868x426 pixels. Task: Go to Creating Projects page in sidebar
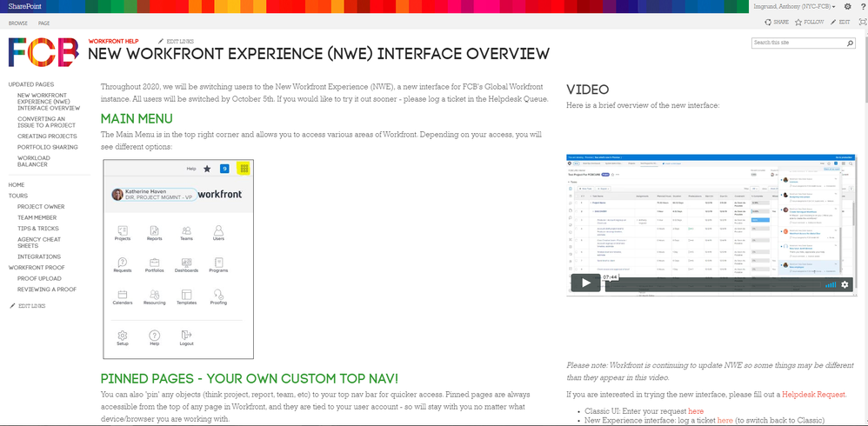47,136
